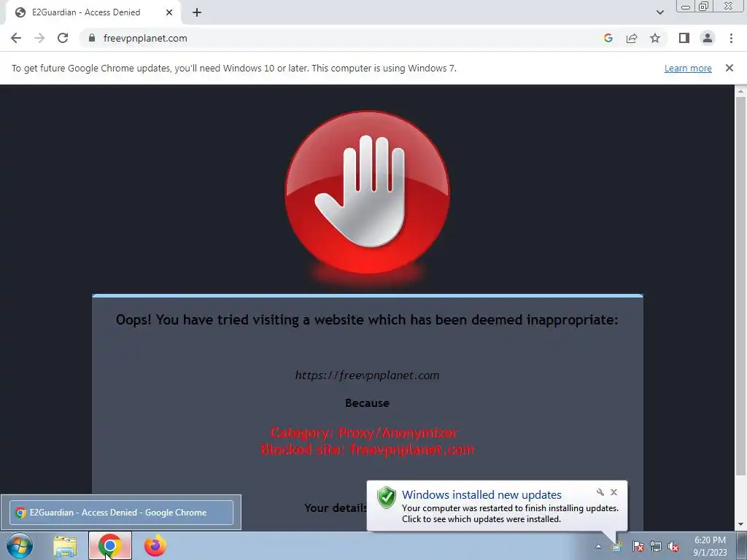The height and width of the screenshot is (560, 747).
Task: Click the Category: Proxy/Anonymizer text
Action: (x=364, y=433)
